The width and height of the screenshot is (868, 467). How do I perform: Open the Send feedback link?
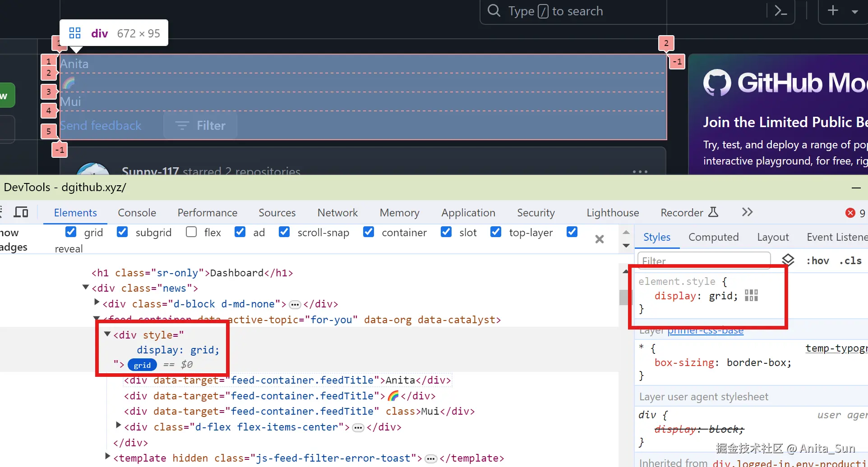coord(101,125)
